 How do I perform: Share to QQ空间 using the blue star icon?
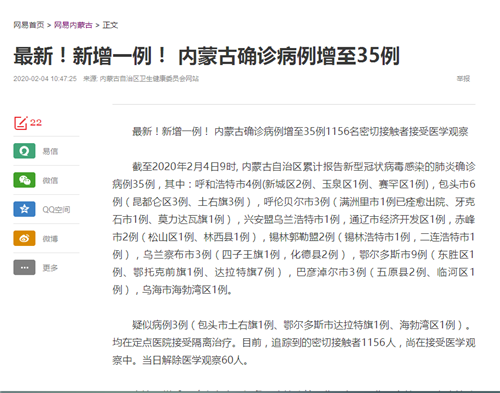click(24, 209)
